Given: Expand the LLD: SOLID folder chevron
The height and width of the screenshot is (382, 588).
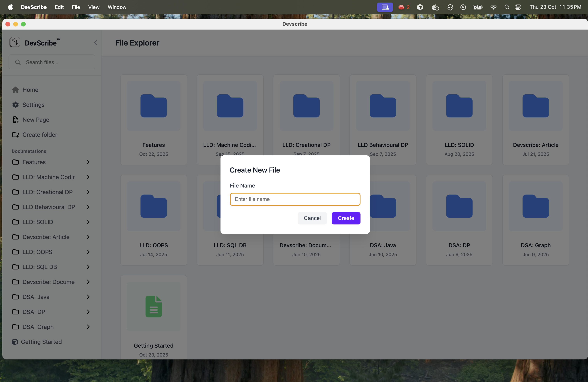Looking at the screenshot, I should pyautogui.click(x=88, y=222).
